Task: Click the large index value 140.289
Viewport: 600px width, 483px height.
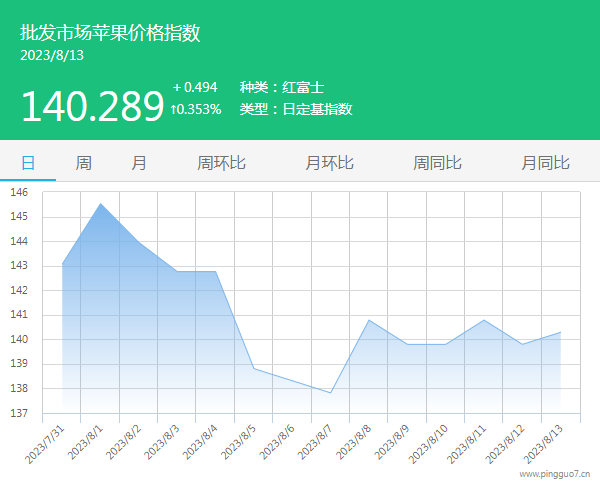Action: tap(91, 106)
